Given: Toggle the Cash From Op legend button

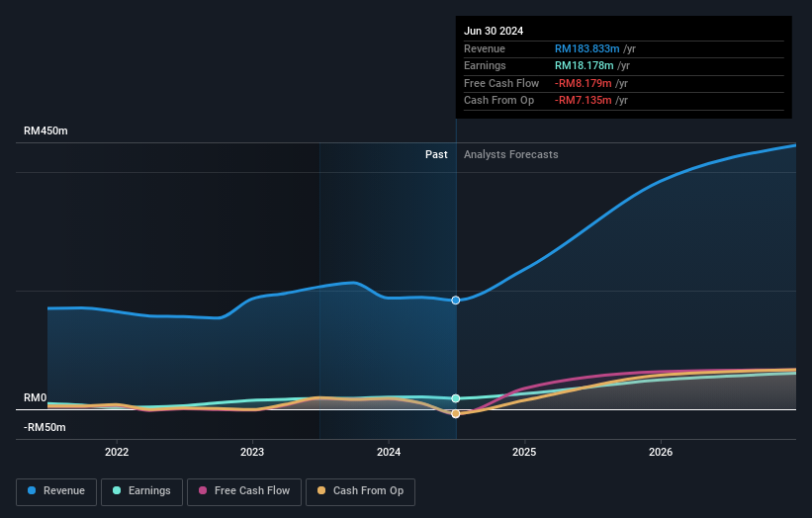Looking at the screenshot, I should [360, 491].
